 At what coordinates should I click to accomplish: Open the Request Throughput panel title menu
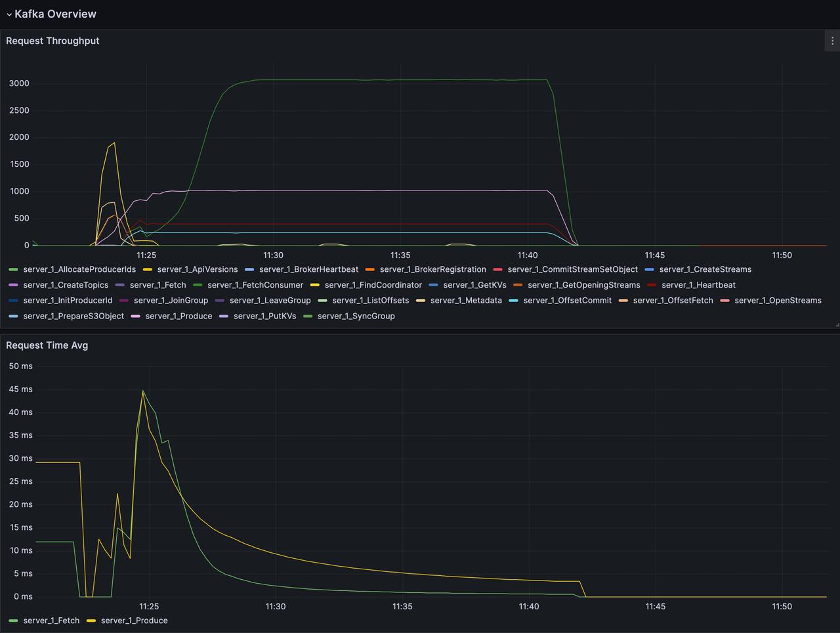52,41
